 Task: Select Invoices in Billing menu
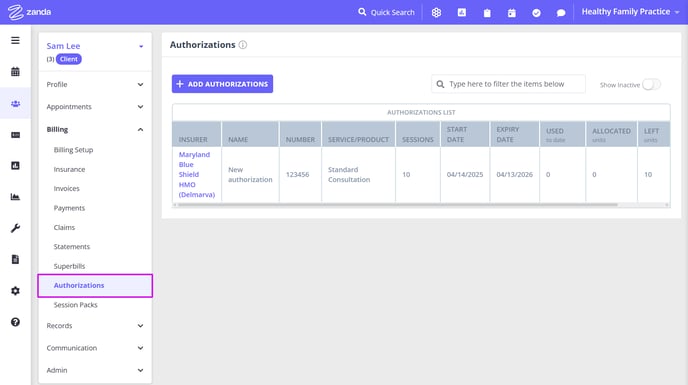[x=67, y=188]
